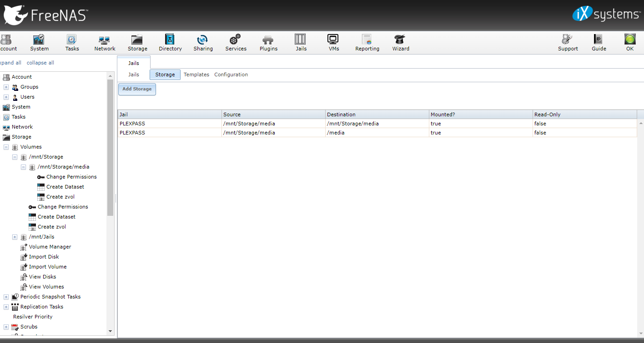644x343 pixels.
Task: Launch the Wizard hat icon
Action: (400, 40)
